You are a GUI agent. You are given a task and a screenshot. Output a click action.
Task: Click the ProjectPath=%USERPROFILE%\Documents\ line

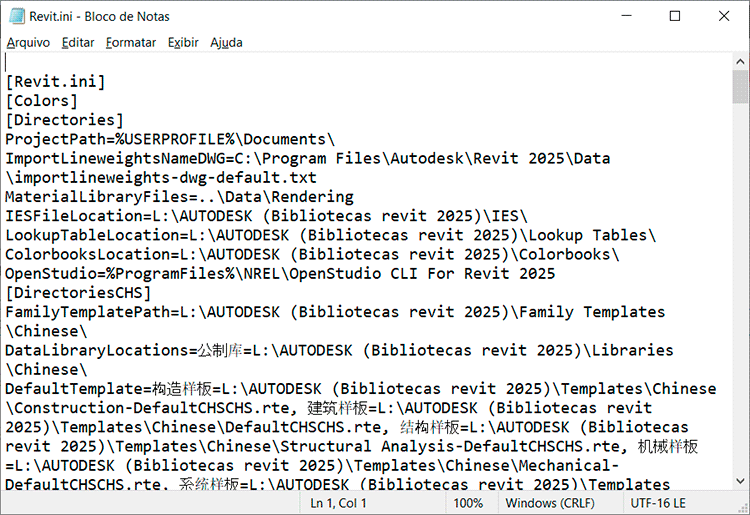(x=170, y=139)
